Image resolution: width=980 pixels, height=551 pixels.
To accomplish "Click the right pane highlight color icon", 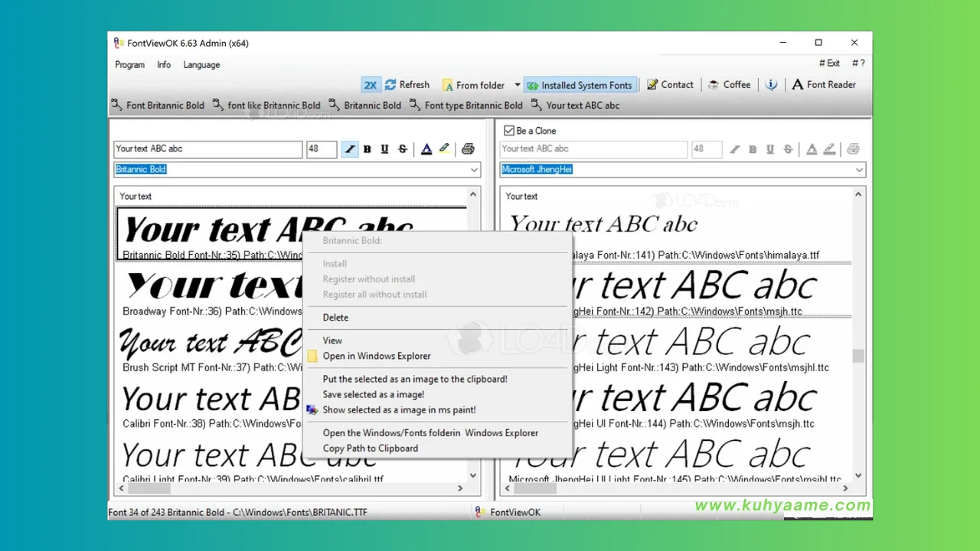I will 829,149.
